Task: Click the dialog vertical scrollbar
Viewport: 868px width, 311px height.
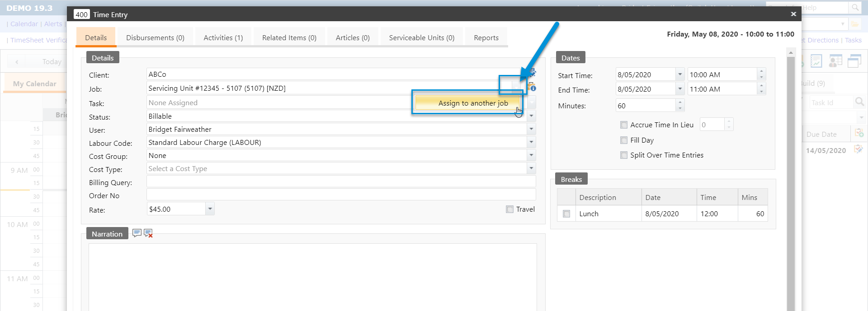Action: (x=791, y=181)
